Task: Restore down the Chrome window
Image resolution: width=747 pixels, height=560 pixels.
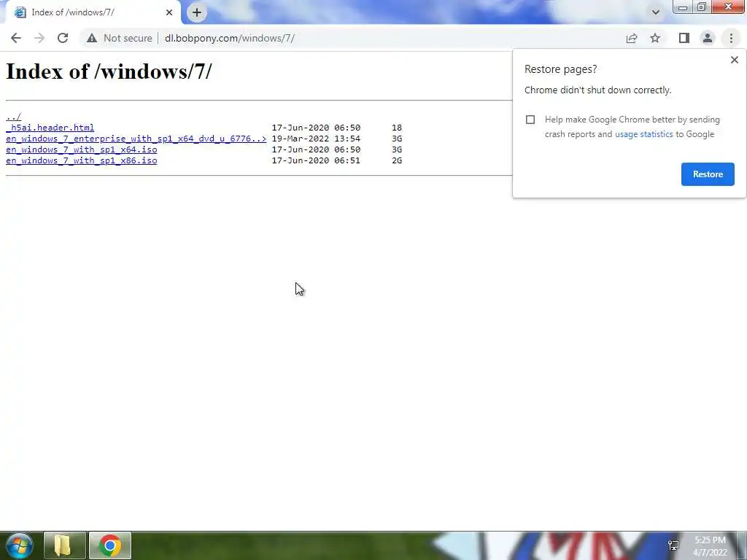Action: point(701,7)
